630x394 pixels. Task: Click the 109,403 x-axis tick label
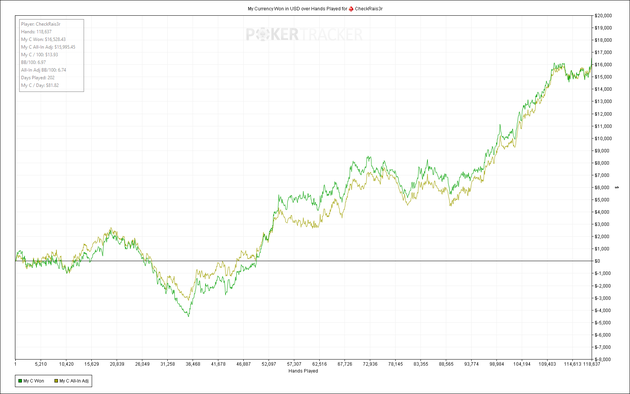(547, 364)
